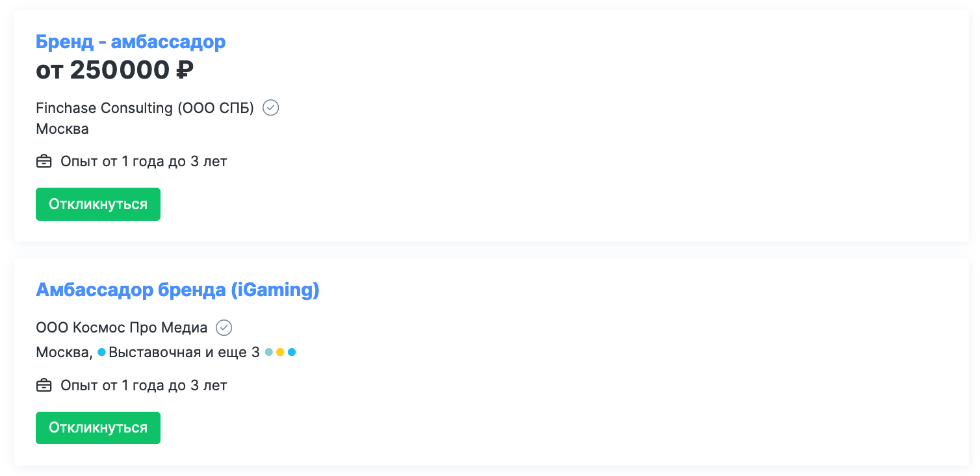Open company ООО Космос Про Медиа

(122, 328)
